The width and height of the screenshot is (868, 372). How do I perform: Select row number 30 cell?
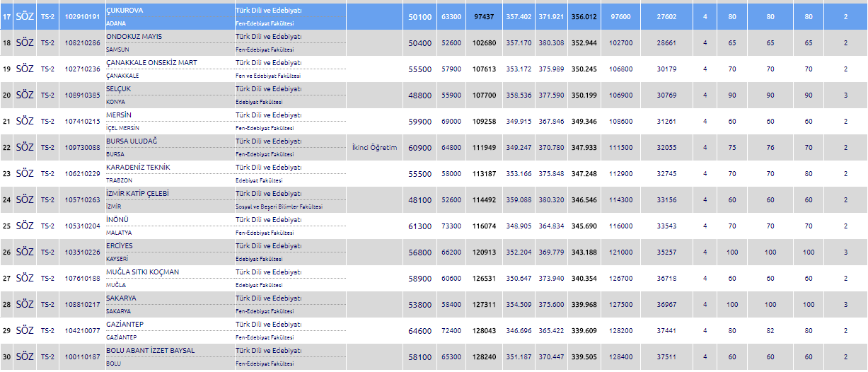coord(6,356)
